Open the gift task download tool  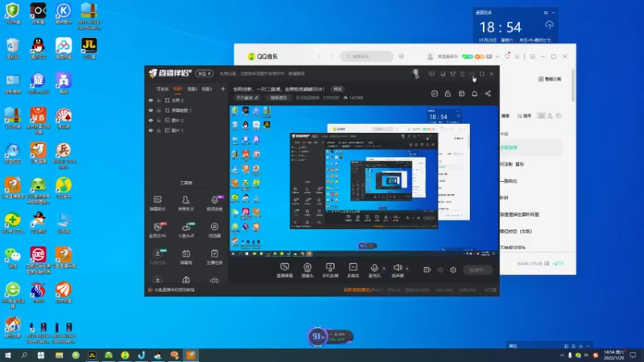point(157,257)
